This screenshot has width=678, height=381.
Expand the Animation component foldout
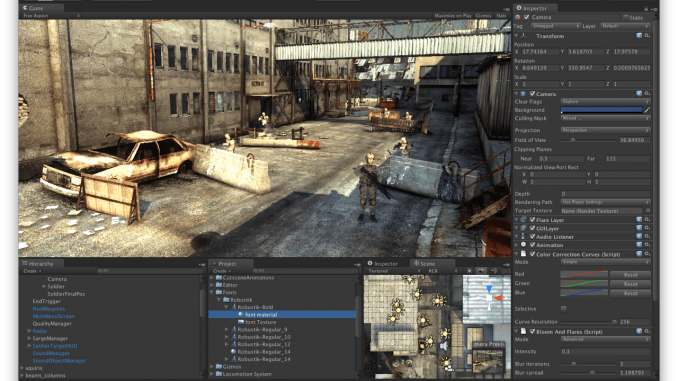(x=516, y=245)
